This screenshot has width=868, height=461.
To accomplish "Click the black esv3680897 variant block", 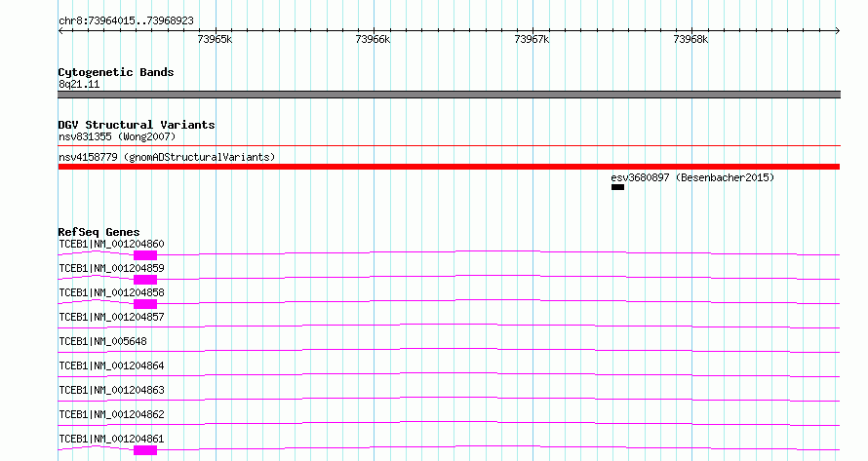I will pyautogui.click(x=617, y=187).
